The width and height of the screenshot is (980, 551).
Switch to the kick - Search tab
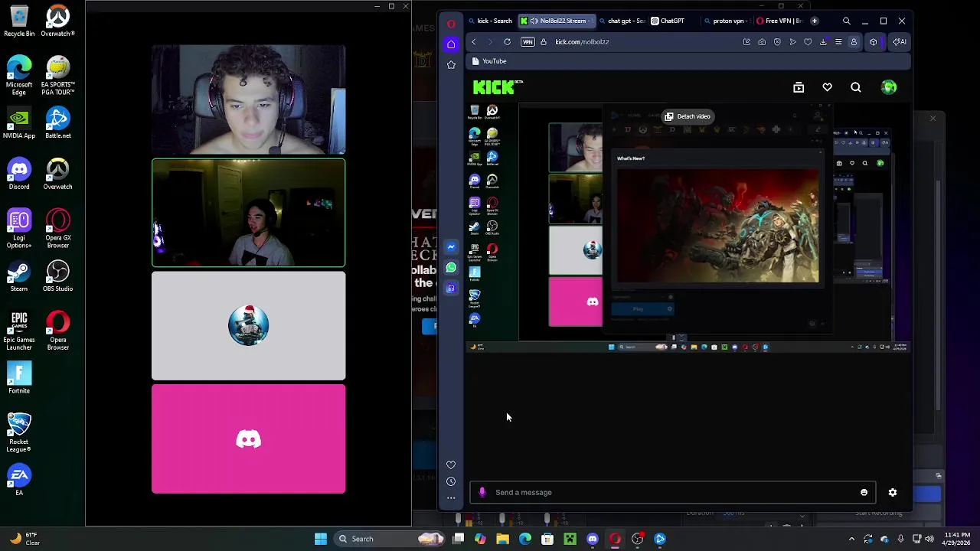pos(491,21)
